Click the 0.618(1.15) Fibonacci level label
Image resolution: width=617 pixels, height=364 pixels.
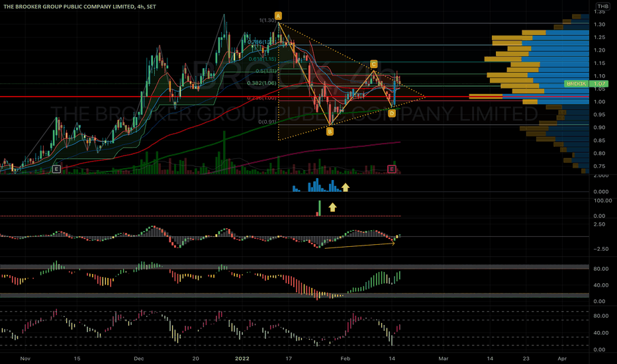(x=262, y=59)
